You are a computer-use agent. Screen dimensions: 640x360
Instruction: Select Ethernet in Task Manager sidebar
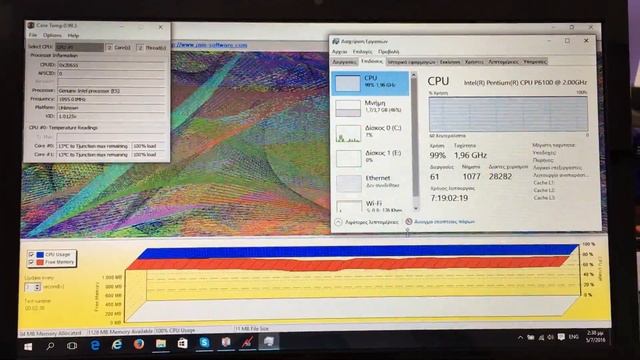[x=370, y=183]
